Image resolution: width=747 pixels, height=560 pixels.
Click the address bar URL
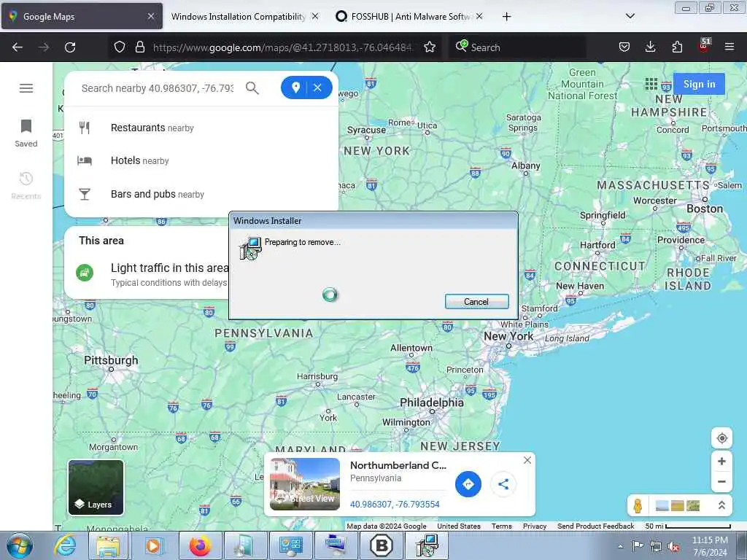[x=282, y=47]
